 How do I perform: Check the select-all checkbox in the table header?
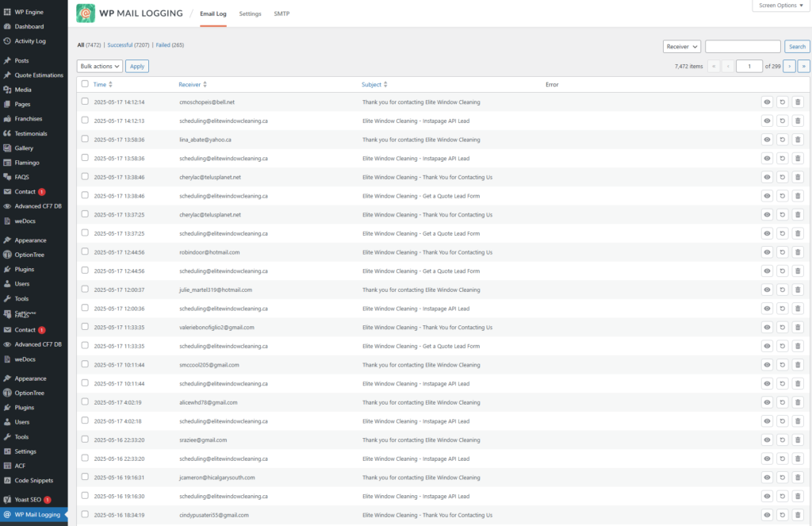tap(85, 83)
